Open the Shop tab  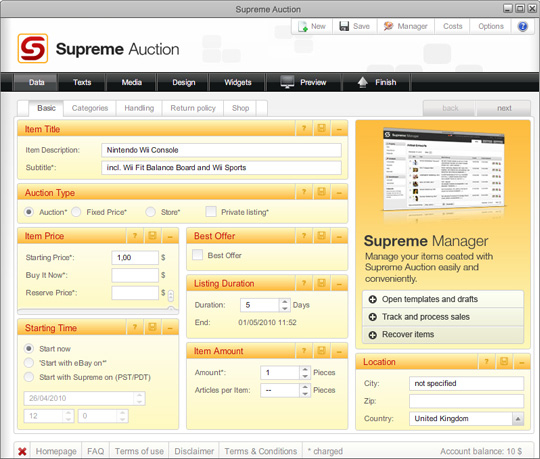point(240,108)
